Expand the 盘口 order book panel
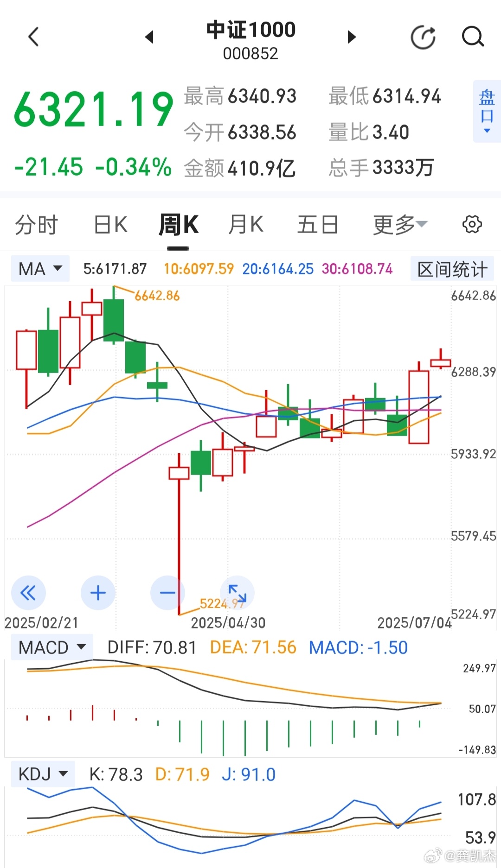501x868 pixels. click(487, 111)
